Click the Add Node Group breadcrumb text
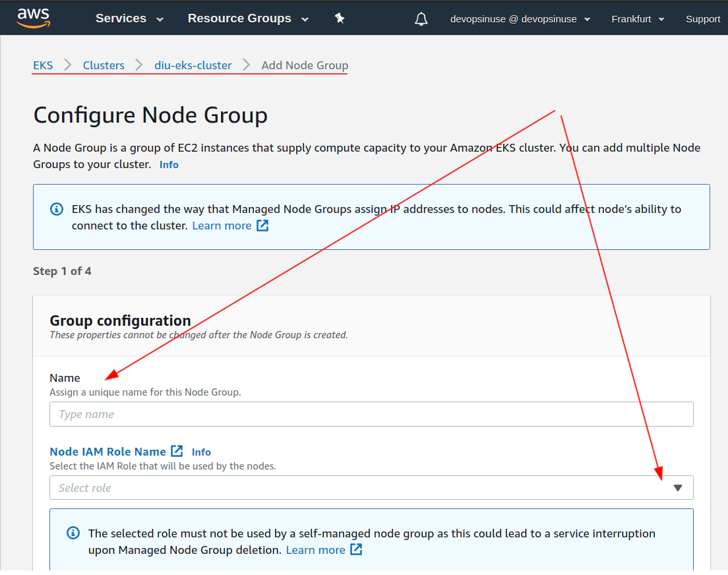The height and width of the screenshot is (575, 728). (305, 65)
